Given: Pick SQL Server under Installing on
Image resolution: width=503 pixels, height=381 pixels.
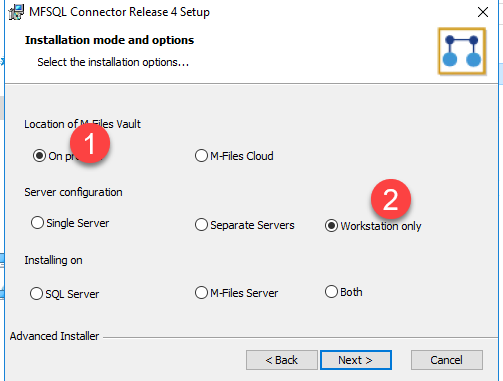Looking at the screenshot, I should pos(64,294).
